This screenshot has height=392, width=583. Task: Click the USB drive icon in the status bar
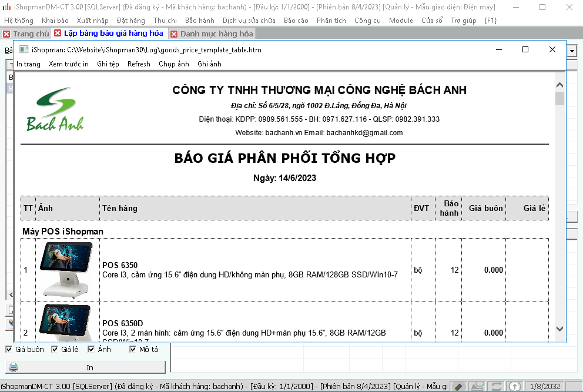pyautogui.click(x=458, y=387)
